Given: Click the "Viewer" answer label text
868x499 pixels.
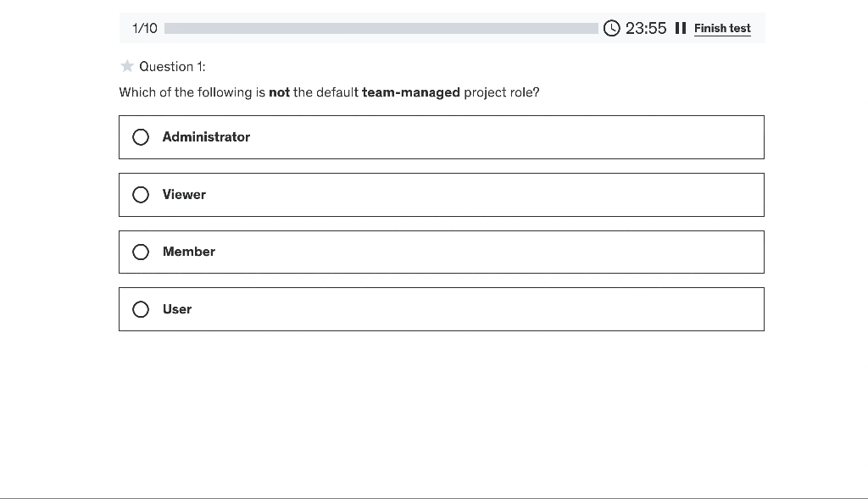Looking at the screenshot, I should (184, 195).
